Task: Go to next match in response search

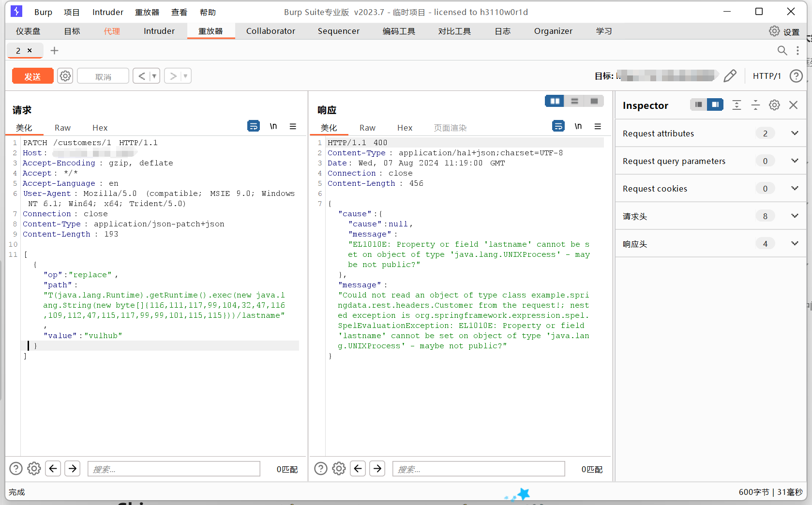Action: 377,468
